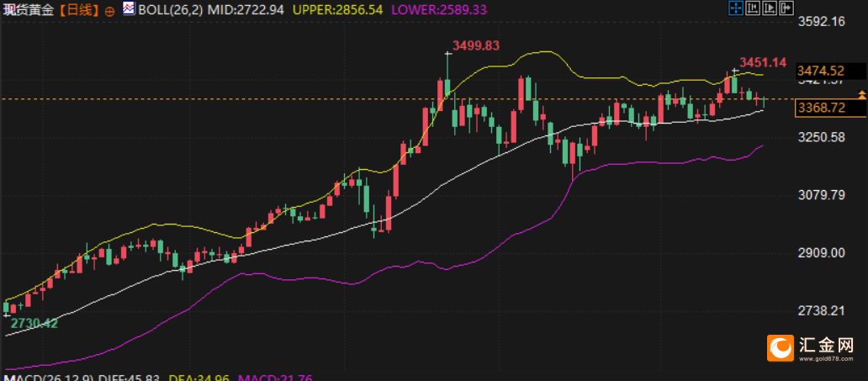
Task: Click the 2909.00 axis value
Action: click(822, 252)
